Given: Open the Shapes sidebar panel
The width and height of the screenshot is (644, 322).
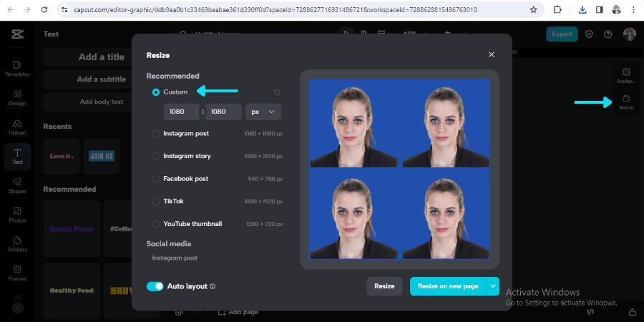Looking at the screenshot, I should 17,185.
